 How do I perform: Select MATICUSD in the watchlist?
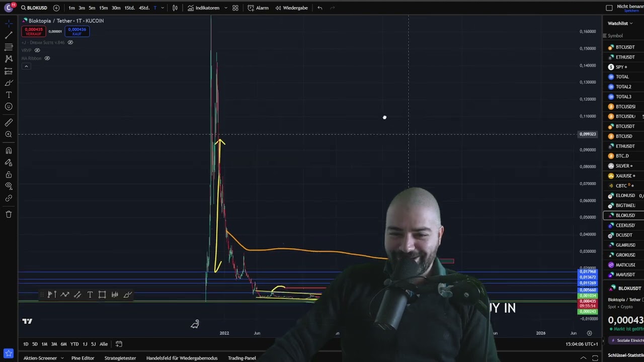(623, 265)
